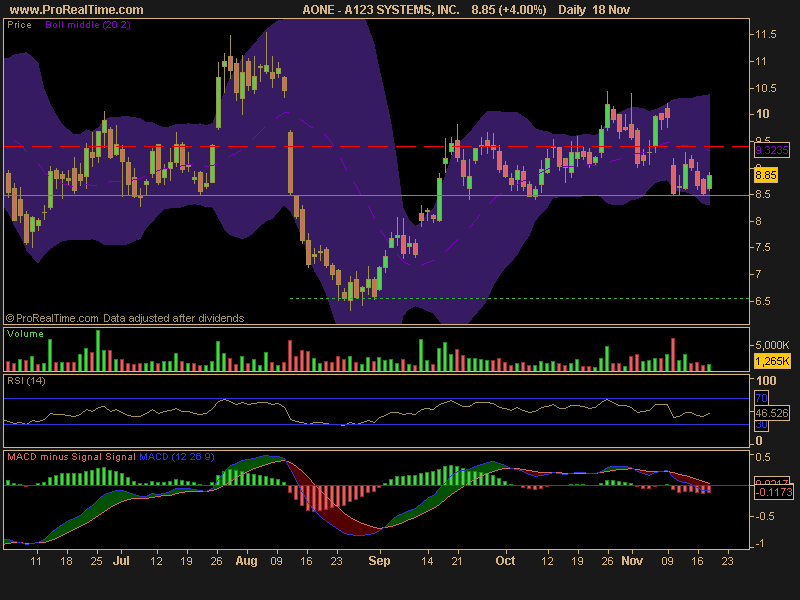
Task: Click the 8.85 (+4.00%) price quote
Action: coord(509,10)
